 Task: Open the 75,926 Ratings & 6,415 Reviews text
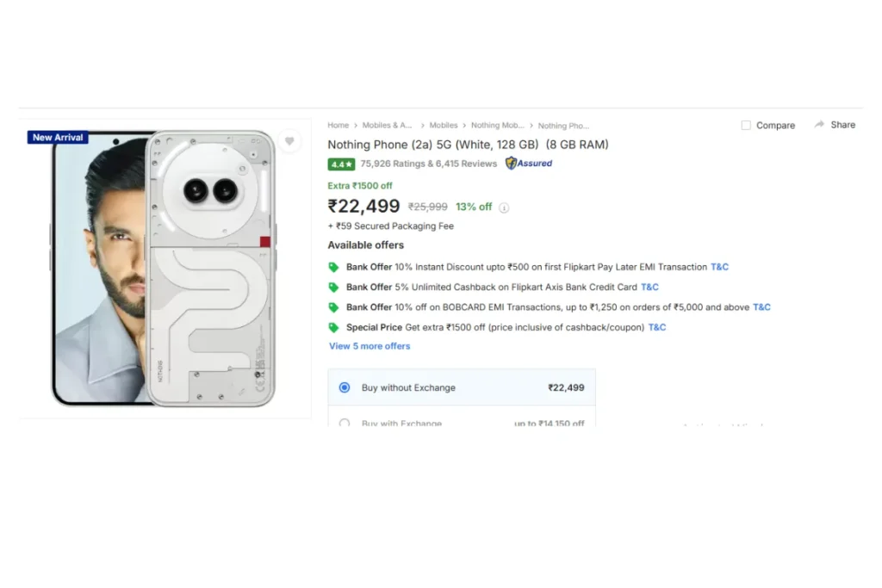click(429, 164)
